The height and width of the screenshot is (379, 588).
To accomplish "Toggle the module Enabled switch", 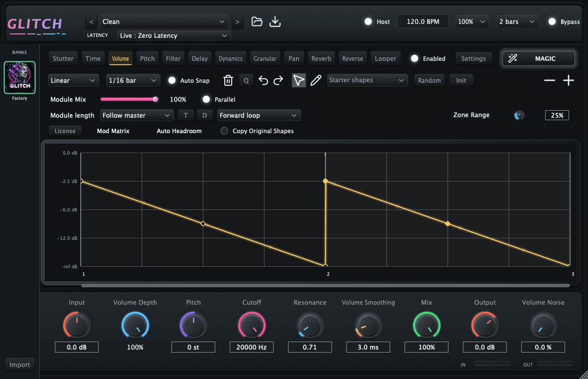I will pyautogui.click(x=415, y=58).
